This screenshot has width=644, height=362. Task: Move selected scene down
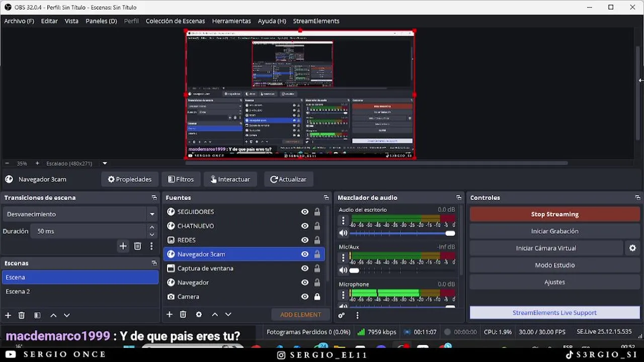(66, 315)
